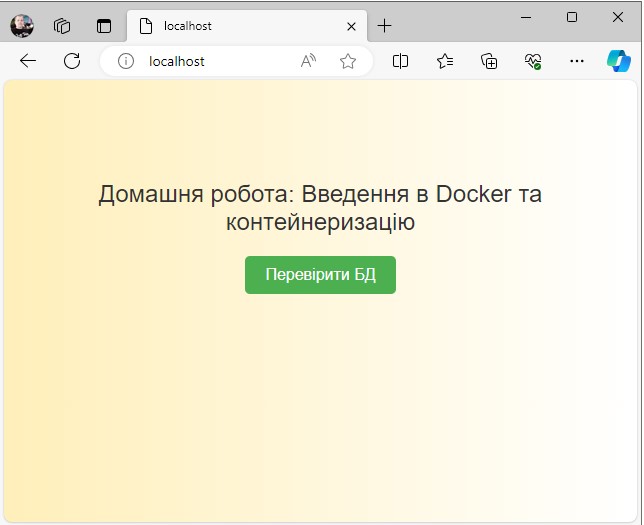
Task: Close the localhost tab
Action: (351, 27)
